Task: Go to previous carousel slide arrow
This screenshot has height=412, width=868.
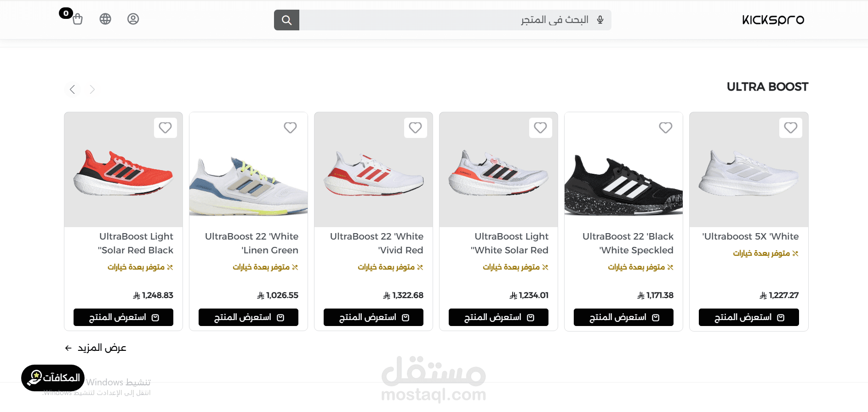Action: tap(72, 89)
